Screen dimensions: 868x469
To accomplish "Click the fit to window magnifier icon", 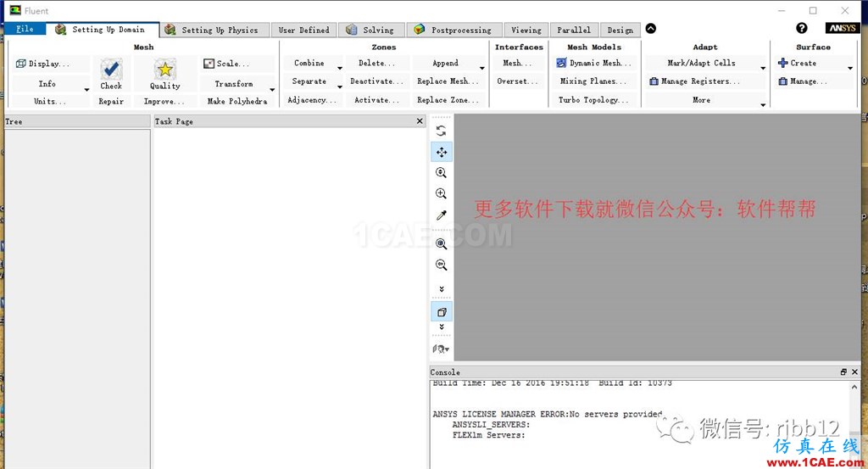I will pyautogui.click(x=441, y=243).
